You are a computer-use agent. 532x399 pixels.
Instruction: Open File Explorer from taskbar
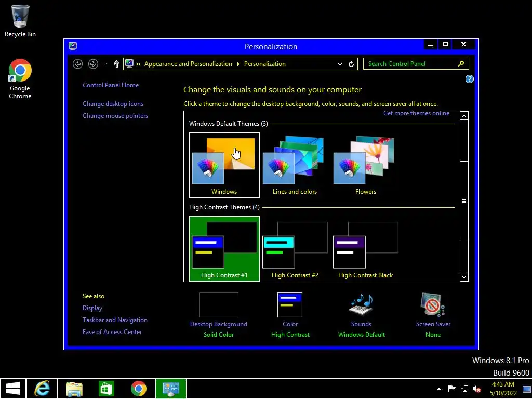tap(74, 389)
